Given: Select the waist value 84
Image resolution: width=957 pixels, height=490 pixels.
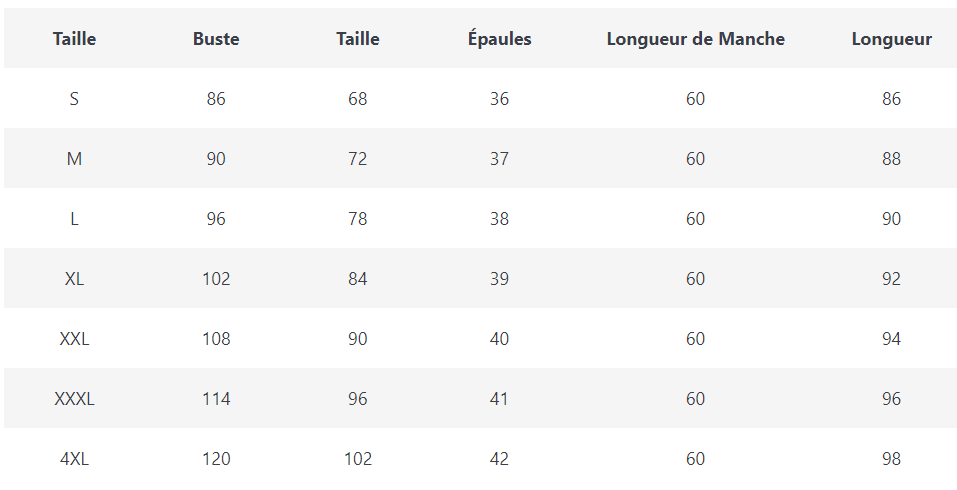Looking at the screenshot, I should (x=357, y=279).
